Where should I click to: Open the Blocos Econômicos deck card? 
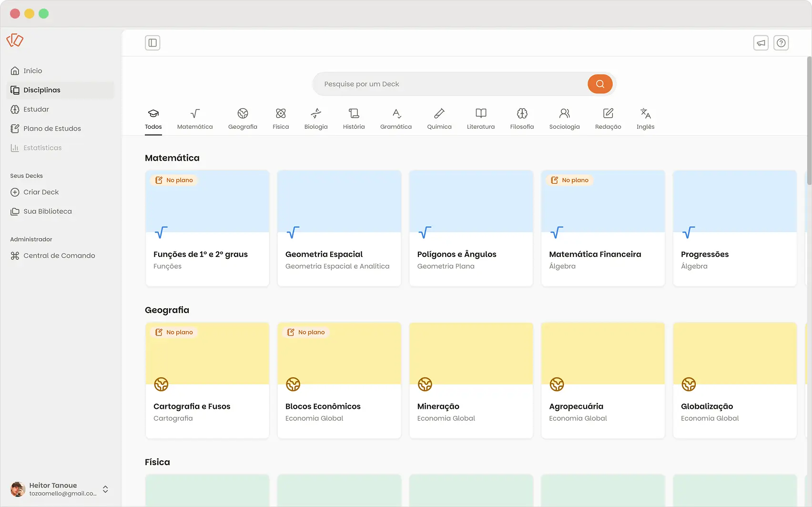339,380
